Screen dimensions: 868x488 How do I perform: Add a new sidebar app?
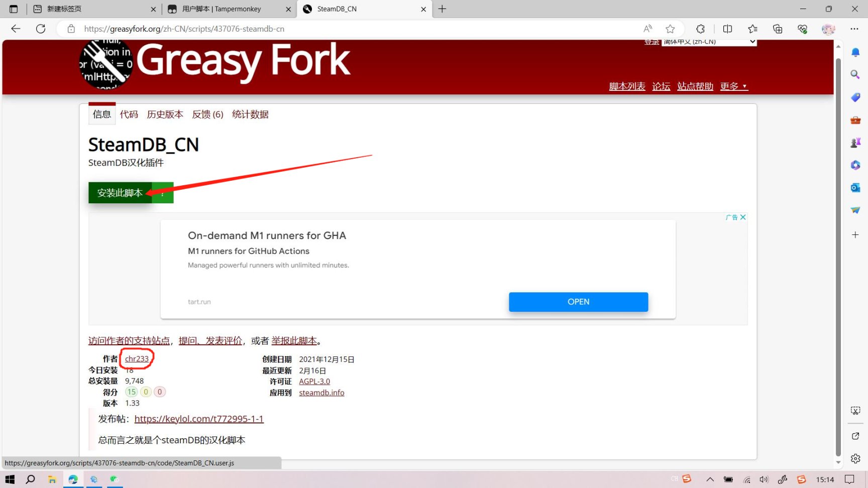click(x=855, y=234)
